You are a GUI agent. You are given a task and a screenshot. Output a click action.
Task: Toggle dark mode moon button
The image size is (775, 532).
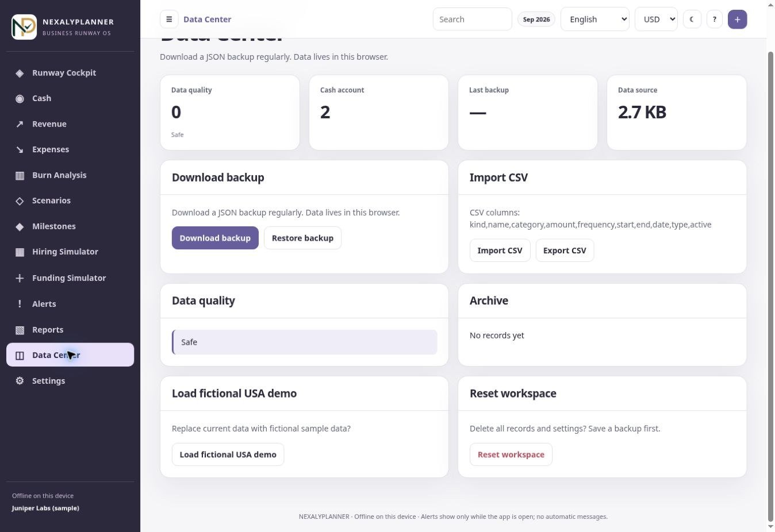click(x=692, y=19)
